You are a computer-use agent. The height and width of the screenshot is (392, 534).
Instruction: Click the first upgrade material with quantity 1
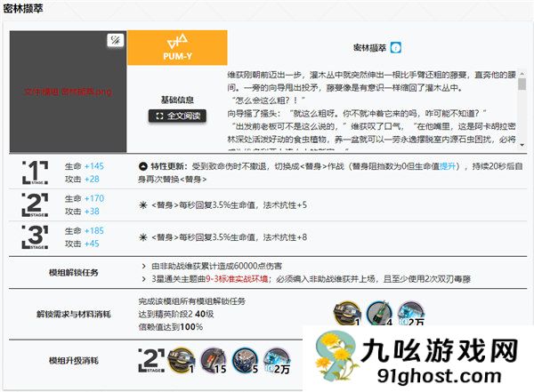(181, 359)
